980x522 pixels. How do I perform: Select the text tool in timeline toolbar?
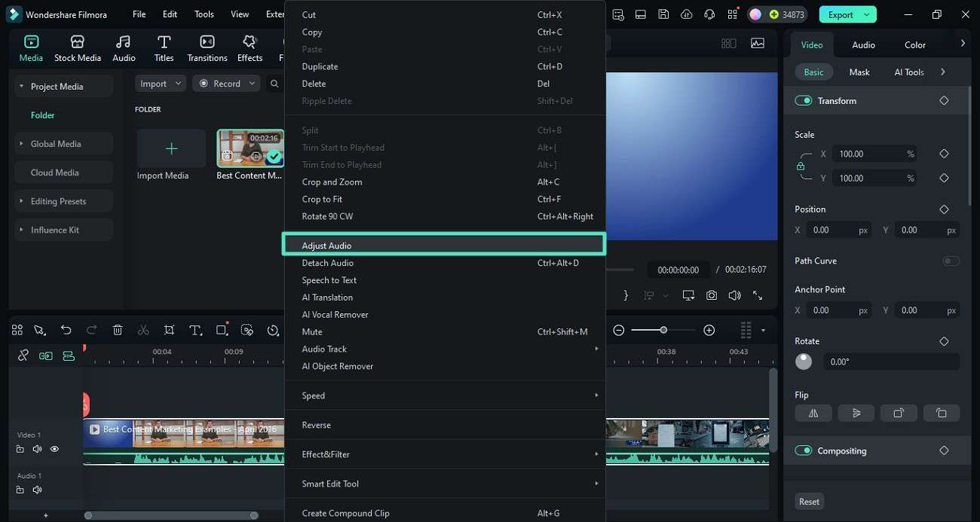click(x=195, y=330)
